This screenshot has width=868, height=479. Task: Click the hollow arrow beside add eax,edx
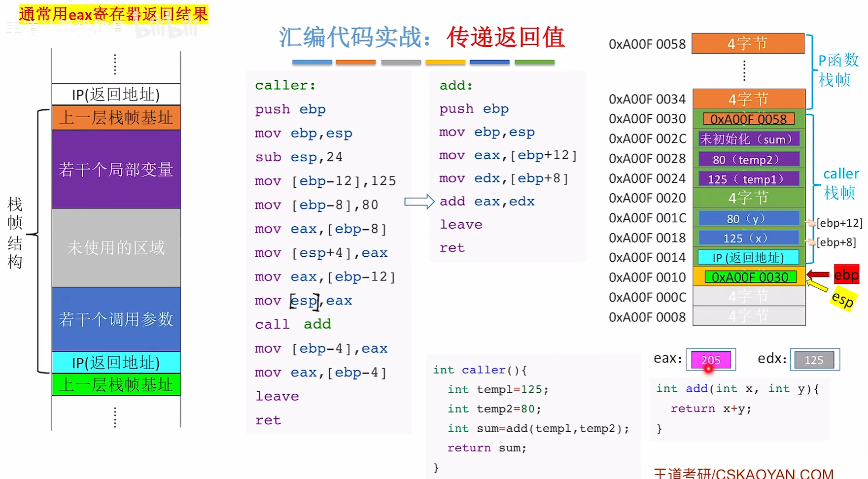[419, 202]
